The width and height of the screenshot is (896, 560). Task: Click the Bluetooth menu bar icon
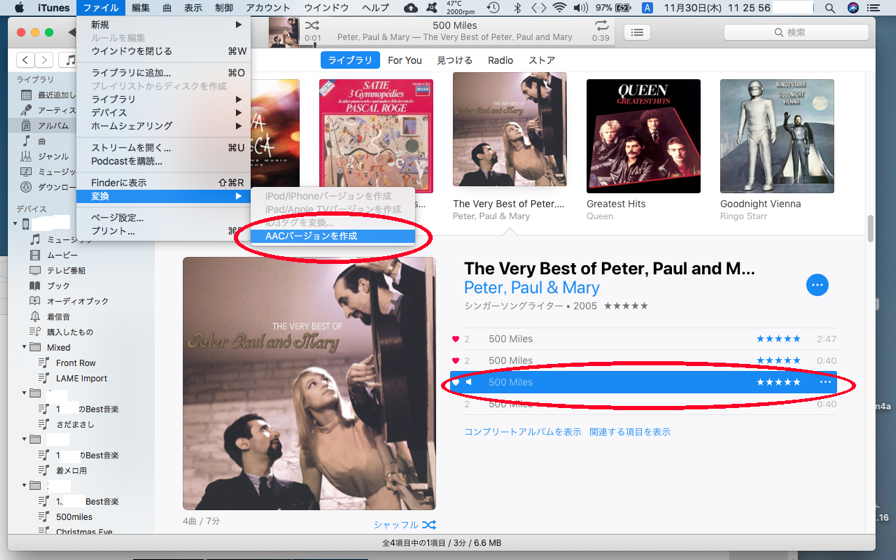(x=518, y=8)
